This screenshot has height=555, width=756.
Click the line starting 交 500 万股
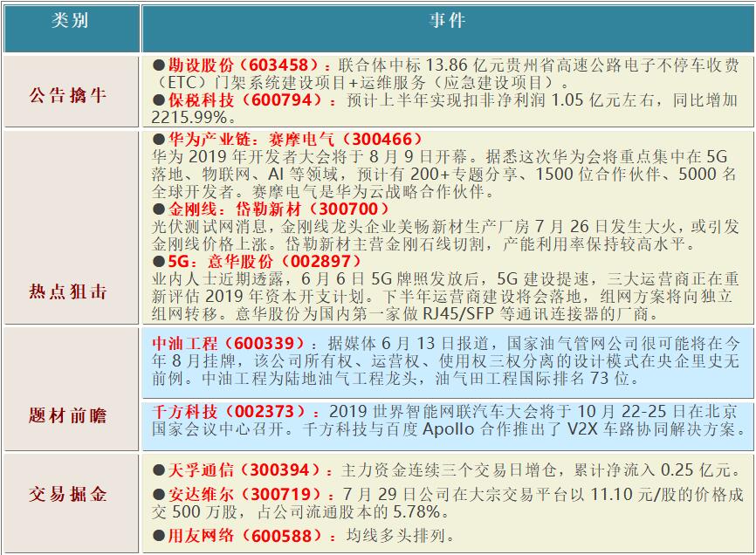coord(300,511)
